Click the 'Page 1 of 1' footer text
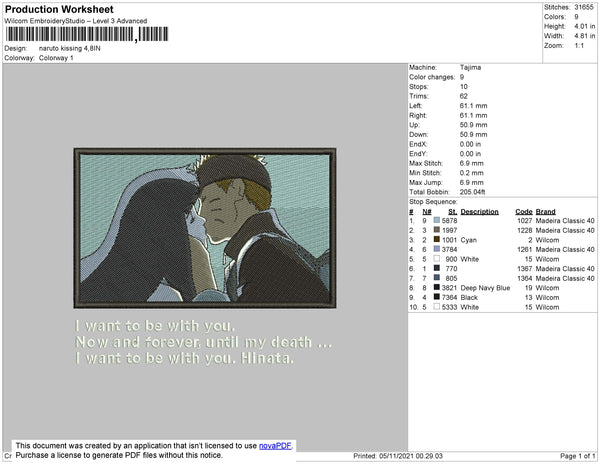 [x=577, y=456]
